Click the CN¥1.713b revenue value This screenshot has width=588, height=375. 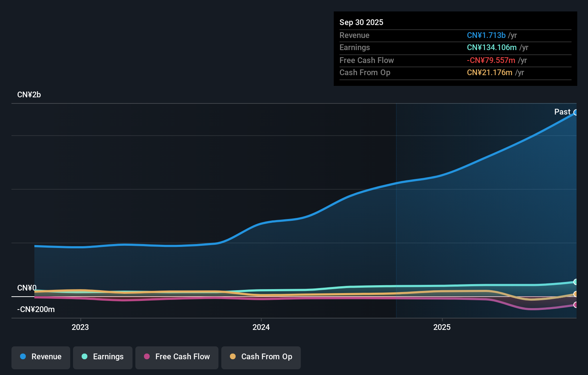486,35
